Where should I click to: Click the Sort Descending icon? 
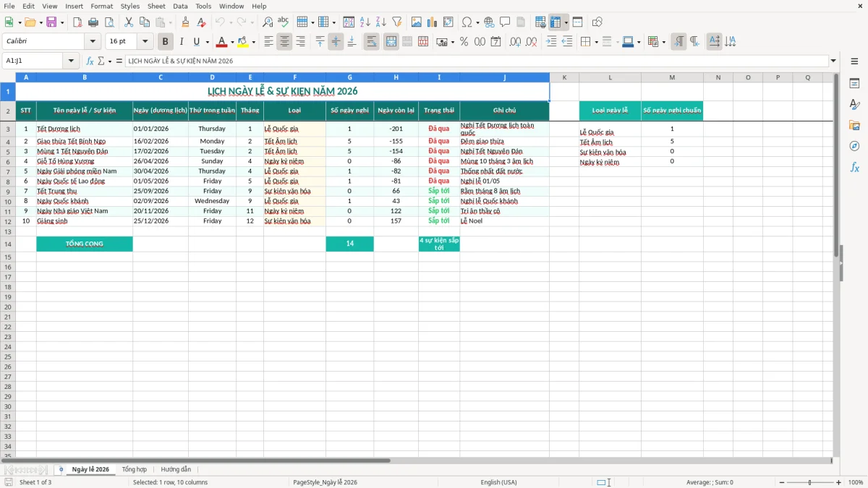[x=380, y=22]
